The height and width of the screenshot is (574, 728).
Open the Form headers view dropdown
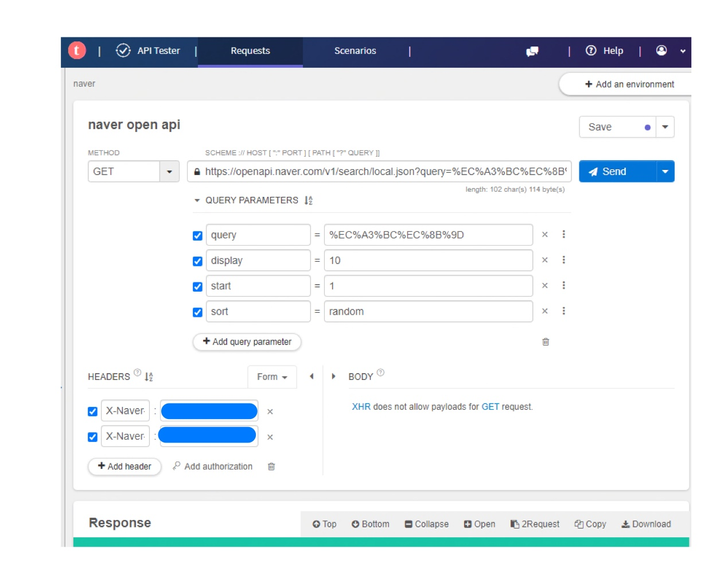272,377
